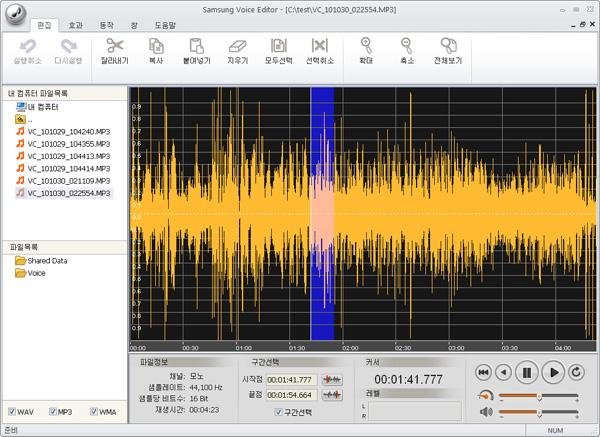This screenshot has width=600, height=437.
Task: Click the 내 컴퓨터 파일목록 panel header
Action: [65, 93]
